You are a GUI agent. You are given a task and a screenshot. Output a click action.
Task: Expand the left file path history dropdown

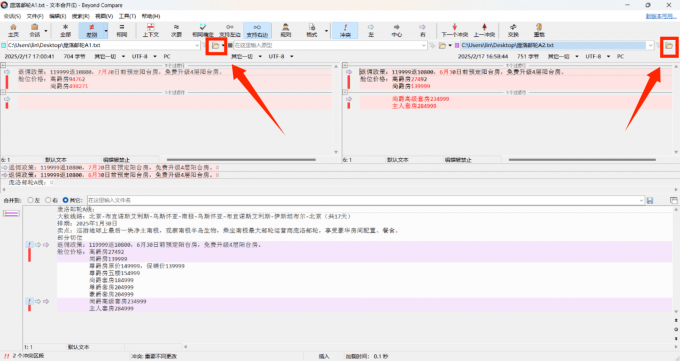pyautogui.click(x=197, y=45)
